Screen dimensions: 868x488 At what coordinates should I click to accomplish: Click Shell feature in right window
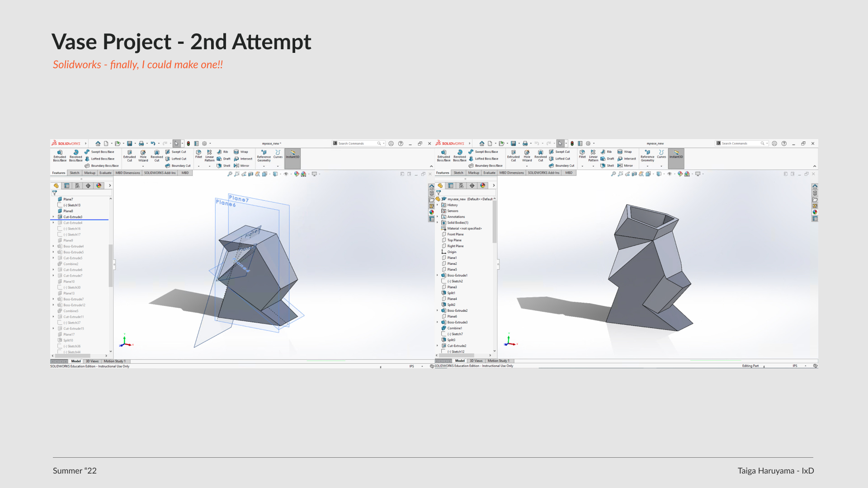(607, 166)
